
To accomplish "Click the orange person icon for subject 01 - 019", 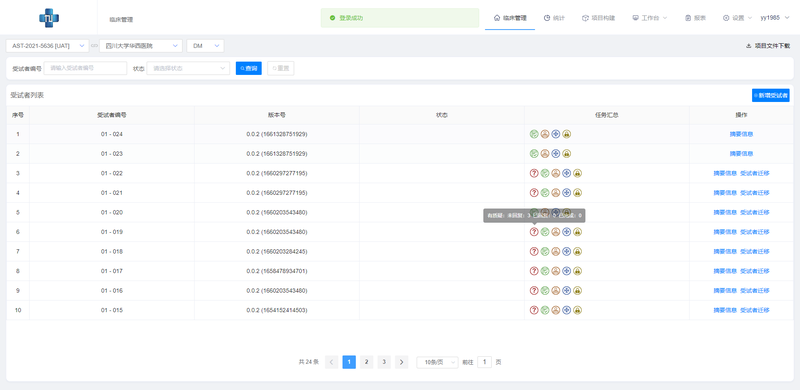I will click(556, 232).
